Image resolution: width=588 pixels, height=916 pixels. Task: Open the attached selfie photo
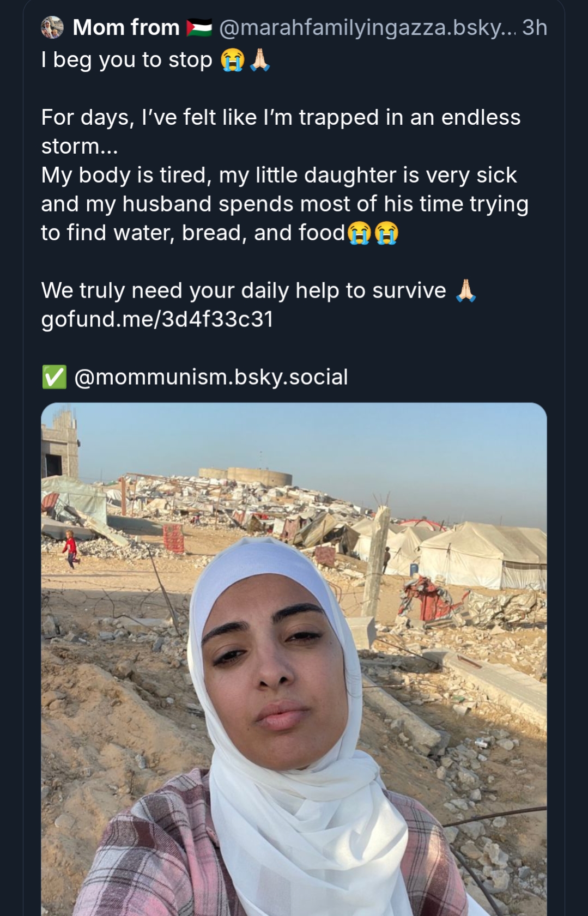tap(294, 654)
